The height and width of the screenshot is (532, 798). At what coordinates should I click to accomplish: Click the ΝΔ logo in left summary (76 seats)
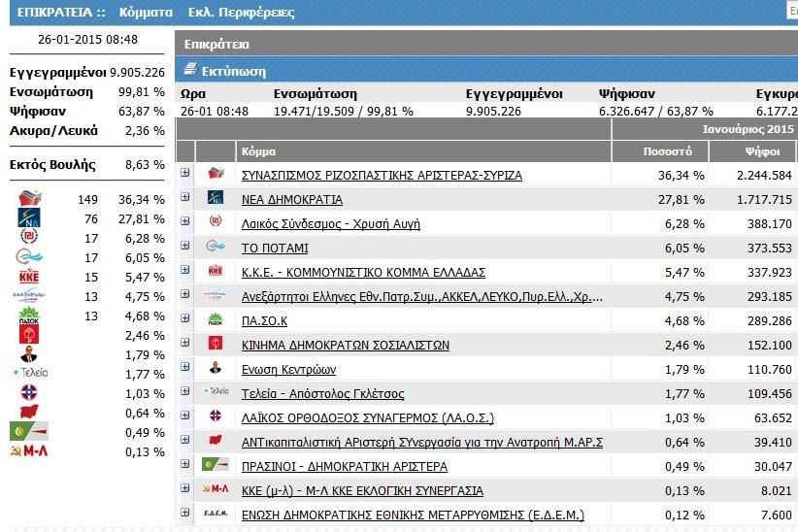(x=29, y=217)
